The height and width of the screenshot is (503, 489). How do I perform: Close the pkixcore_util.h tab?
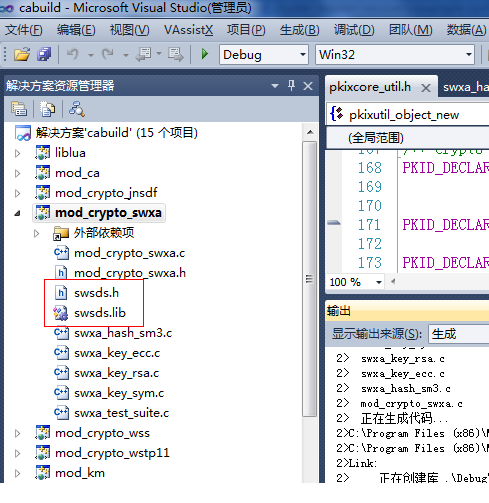(x=426, y=88)
